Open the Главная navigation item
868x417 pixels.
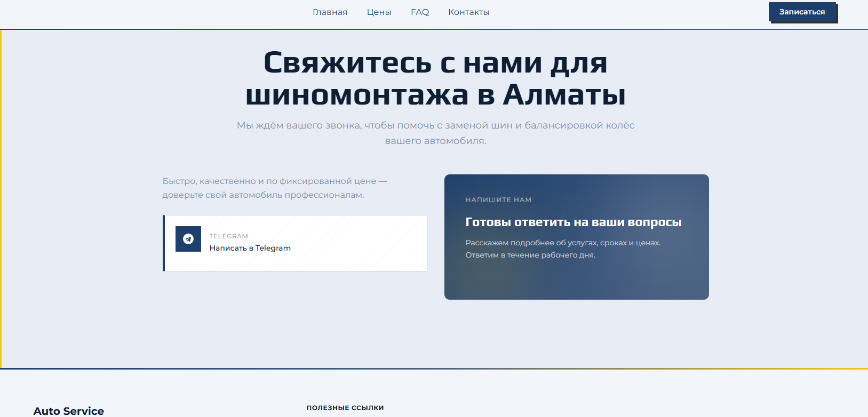[x=330, y=12]
